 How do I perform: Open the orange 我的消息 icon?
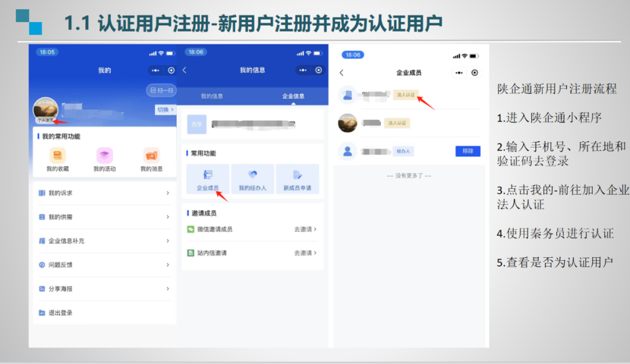click(152, 156)
